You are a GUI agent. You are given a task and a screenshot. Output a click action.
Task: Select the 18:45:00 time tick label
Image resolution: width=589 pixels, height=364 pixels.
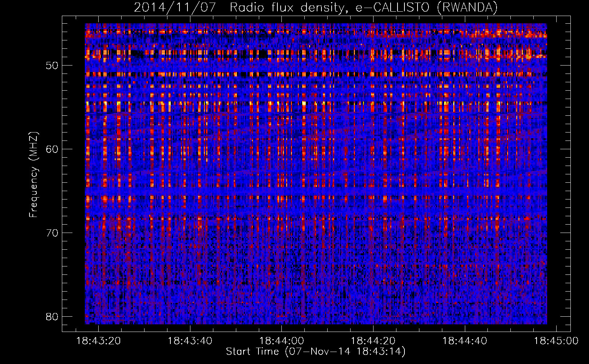click(x=556, y=341)
